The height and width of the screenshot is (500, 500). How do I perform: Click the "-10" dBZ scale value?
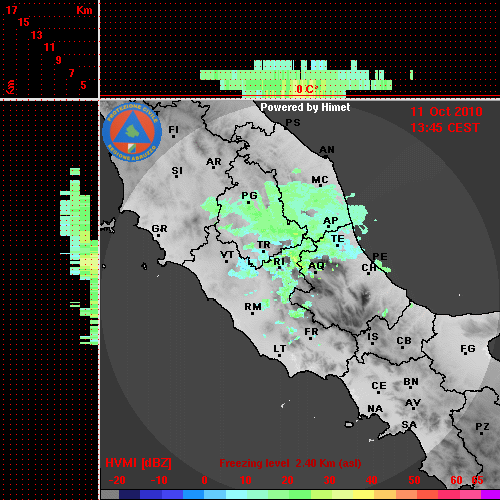159,480
